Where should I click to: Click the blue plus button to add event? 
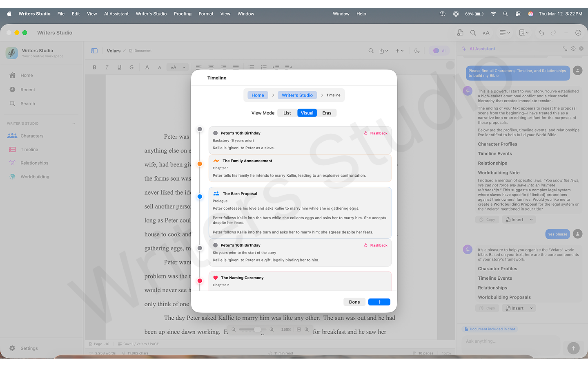tap(379, 302)
